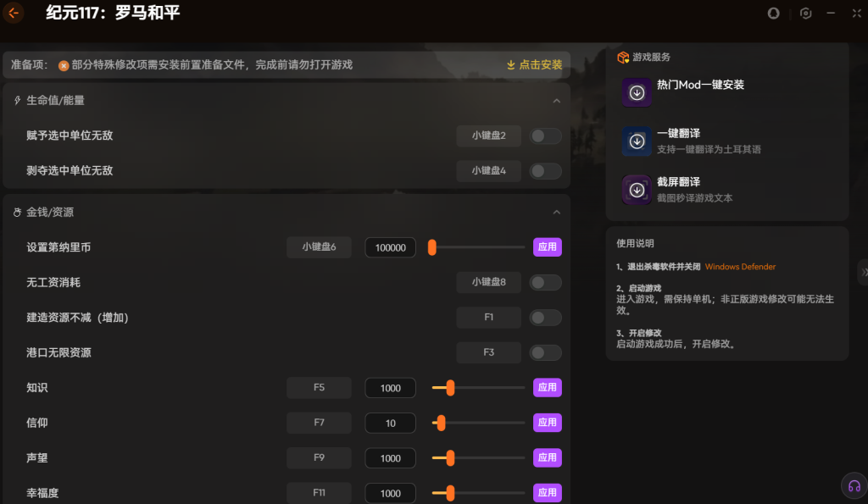Click the 小键盘6 hotkey box
Screen dimensions: 868x504
coord(319,247)
